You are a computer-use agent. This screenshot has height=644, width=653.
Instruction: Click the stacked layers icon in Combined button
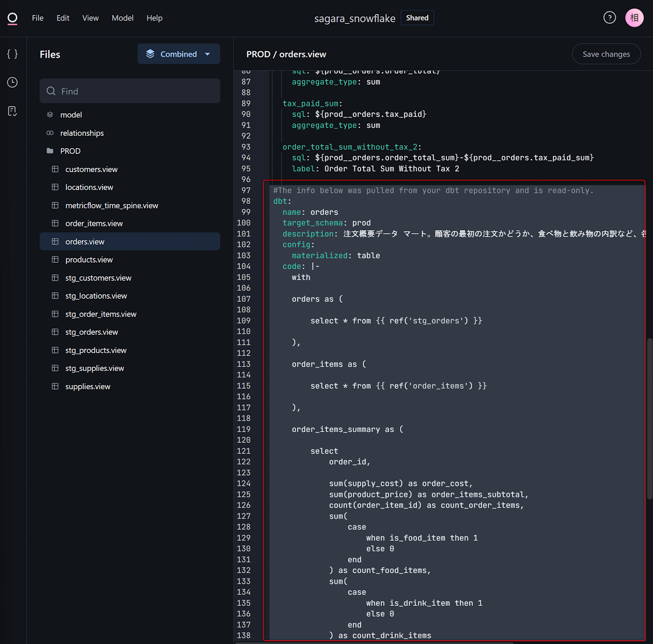pos(150,54)
